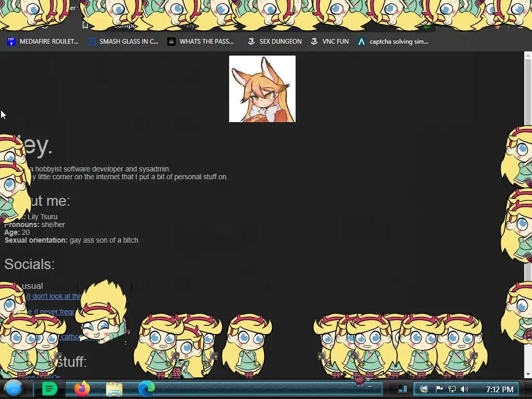Open File Explorer from the taskbar
Image resolution: width=532 pixels, height=399 pixels.
[x=114, y=389]
